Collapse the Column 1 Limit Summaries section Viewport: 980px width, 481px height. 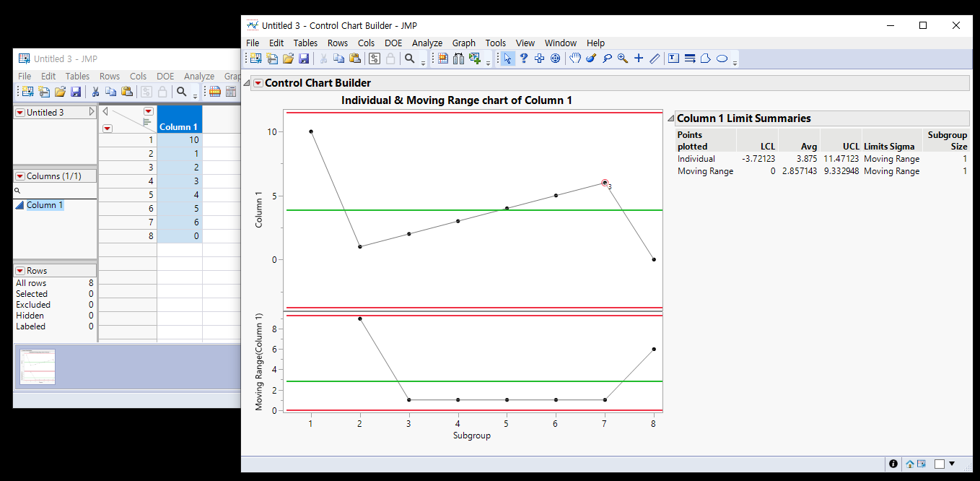(670, 118)
